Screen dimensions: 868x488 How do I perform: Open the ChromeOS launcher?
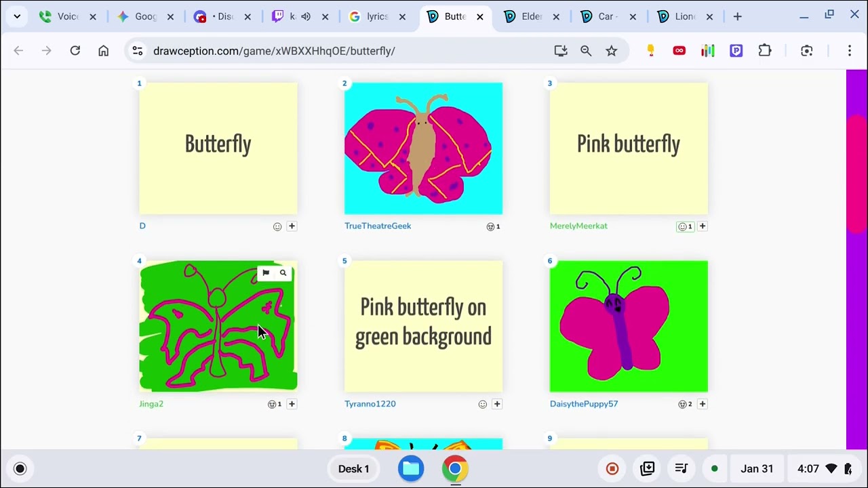point(20,469)
